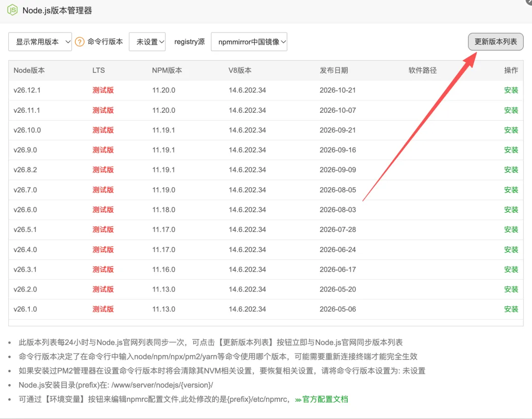Select version cell v26.11.1
532x419 pixels.
[27, 110]
